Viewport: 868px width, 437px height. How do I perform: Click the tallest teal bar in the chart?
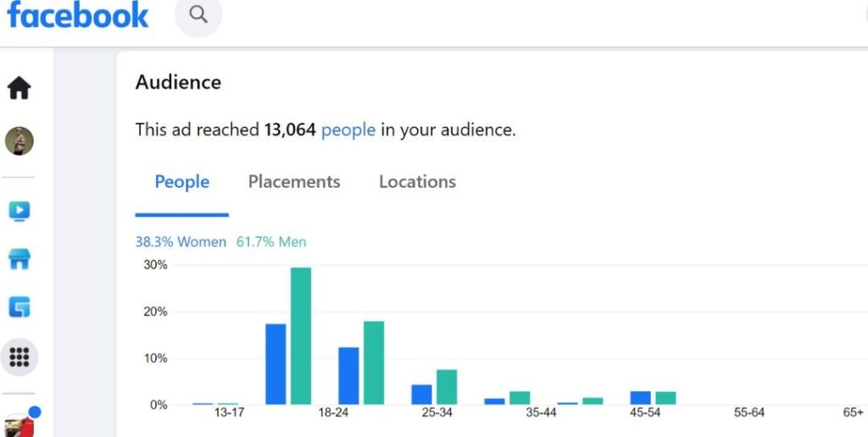point(301,336)
